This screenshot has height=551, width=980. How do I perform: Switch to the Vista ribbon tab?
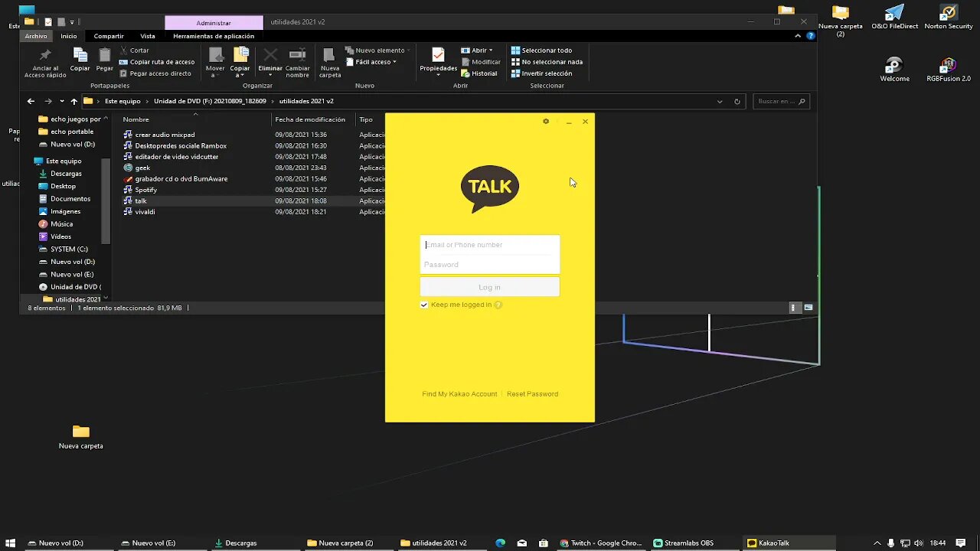point(148,36)
